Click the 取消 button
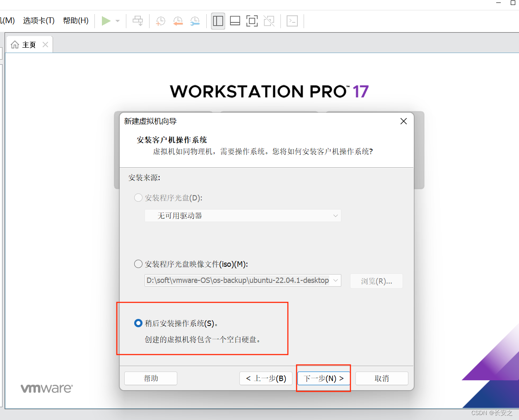 [382, 378]
